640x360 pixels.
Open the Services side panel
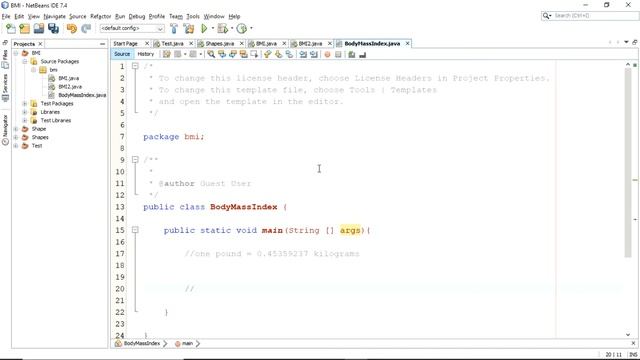5,87
